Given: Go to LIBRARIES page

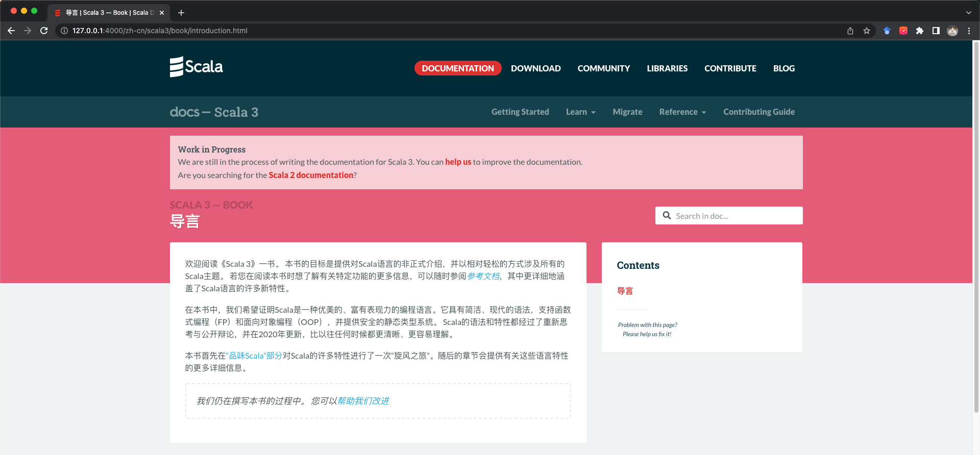Looking at the screenshot, I should pos(667,68).
